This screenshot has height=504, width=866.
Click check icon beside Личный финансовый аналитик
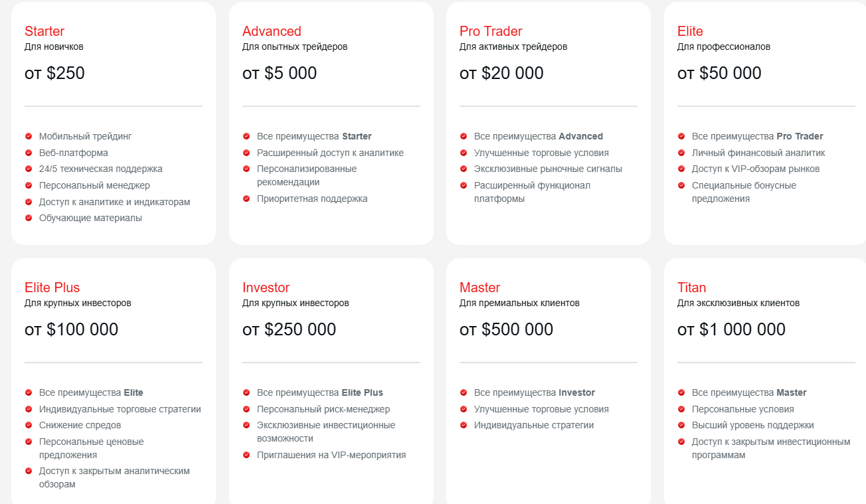tap(681, 153)
